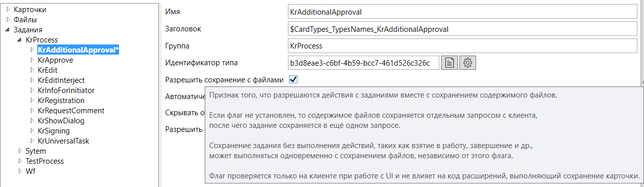Select KrApprove in the tree
The width and height of the screenshot is (644, 187).
click(55, 60)
